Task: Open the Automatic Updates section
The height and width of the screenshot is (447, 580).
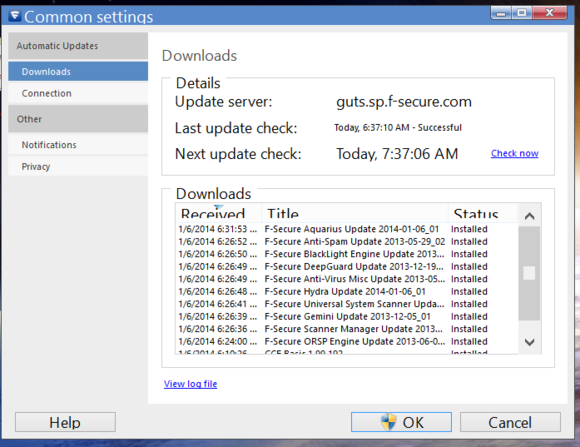Action: click(78, 46)
